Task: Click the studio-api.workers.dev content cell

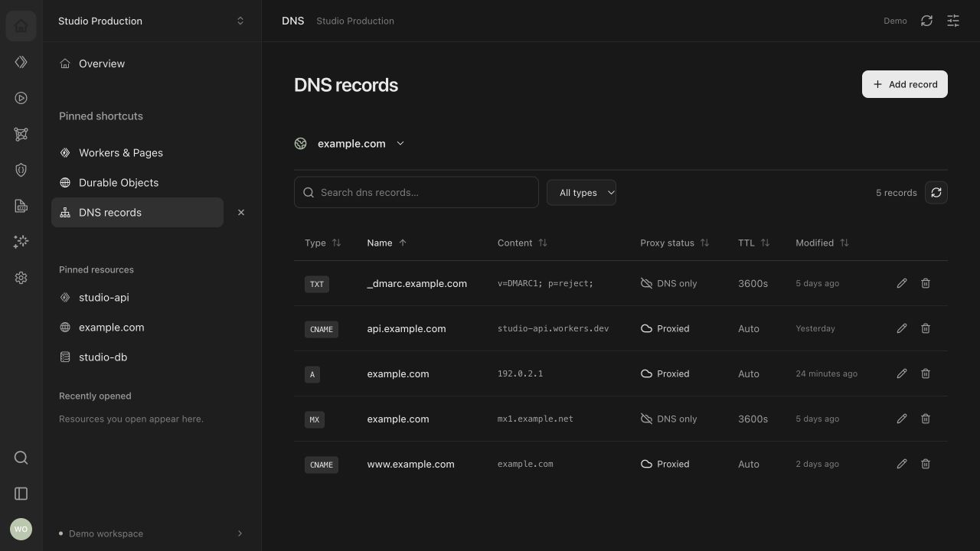Action: (553, 328)
